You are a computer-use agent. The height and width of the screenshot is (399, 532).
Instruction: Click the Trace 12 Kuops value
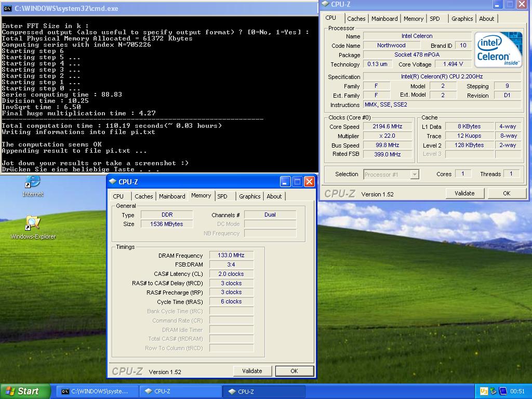[469, 136]
